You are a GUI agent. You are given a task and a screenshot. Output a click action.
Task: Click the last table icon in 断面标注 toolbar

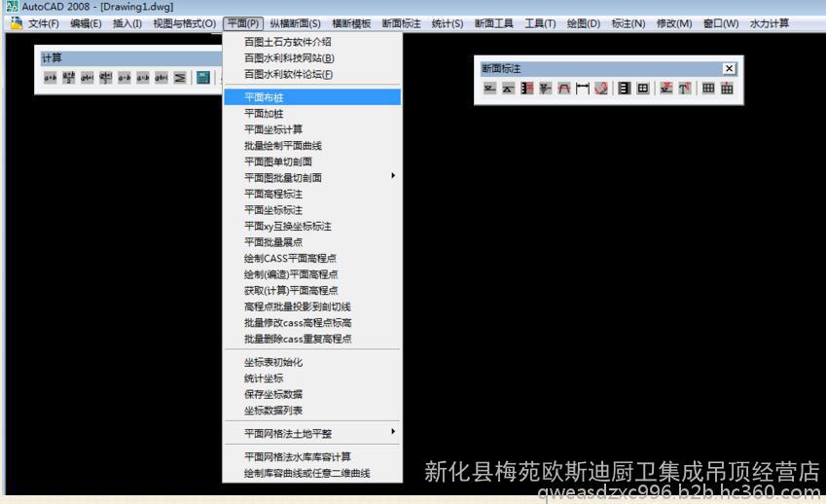[x=727, y=89]
